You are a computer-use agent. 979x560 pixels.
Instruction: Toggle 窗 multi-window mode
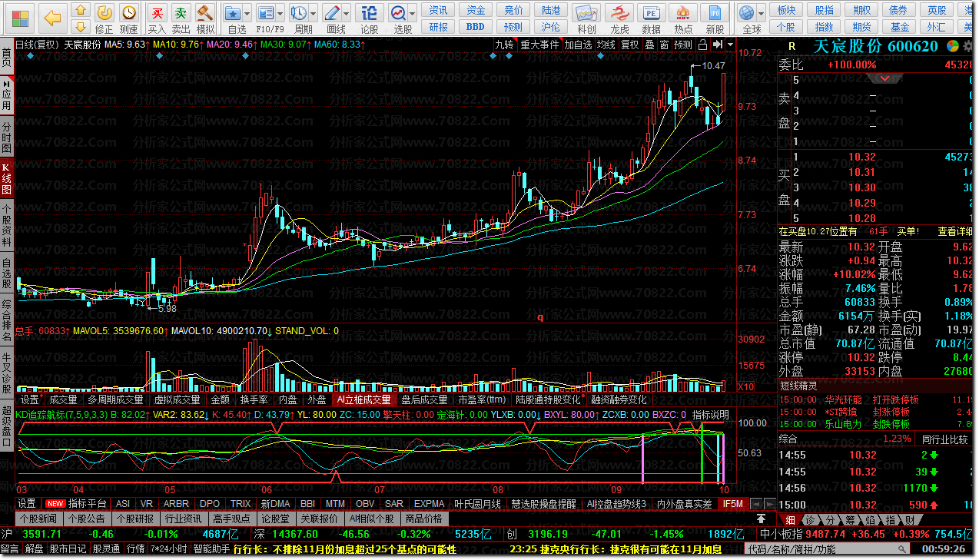click(x=663, y=45)
